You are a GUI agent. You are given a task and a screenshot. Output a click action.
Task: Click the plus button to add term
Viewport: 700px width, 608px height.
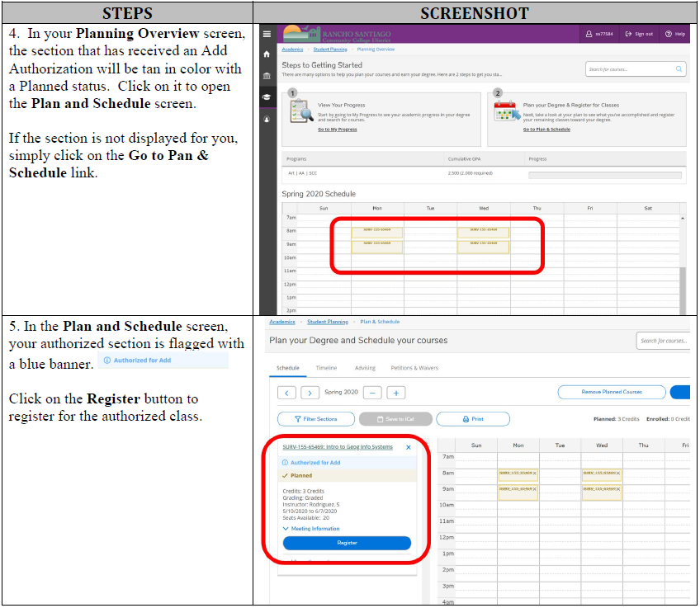[396, 393]
